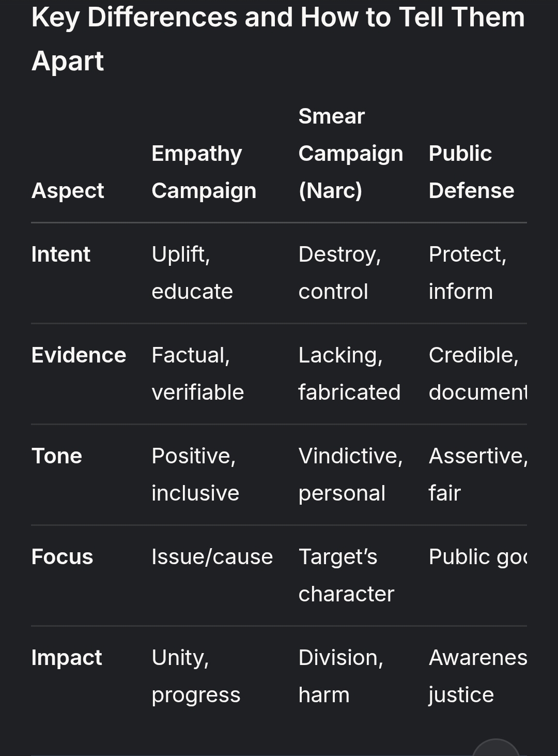Click the 'Intent' row label

(61, 254)
